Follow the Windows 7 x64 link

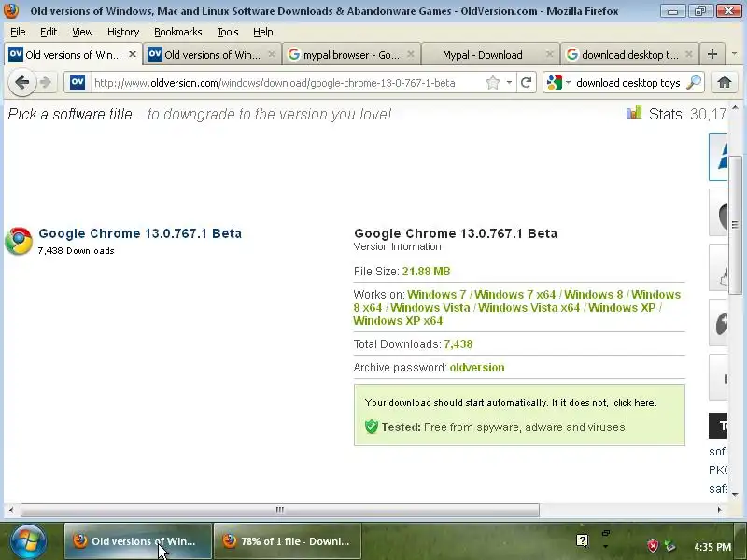coord(515,295)
